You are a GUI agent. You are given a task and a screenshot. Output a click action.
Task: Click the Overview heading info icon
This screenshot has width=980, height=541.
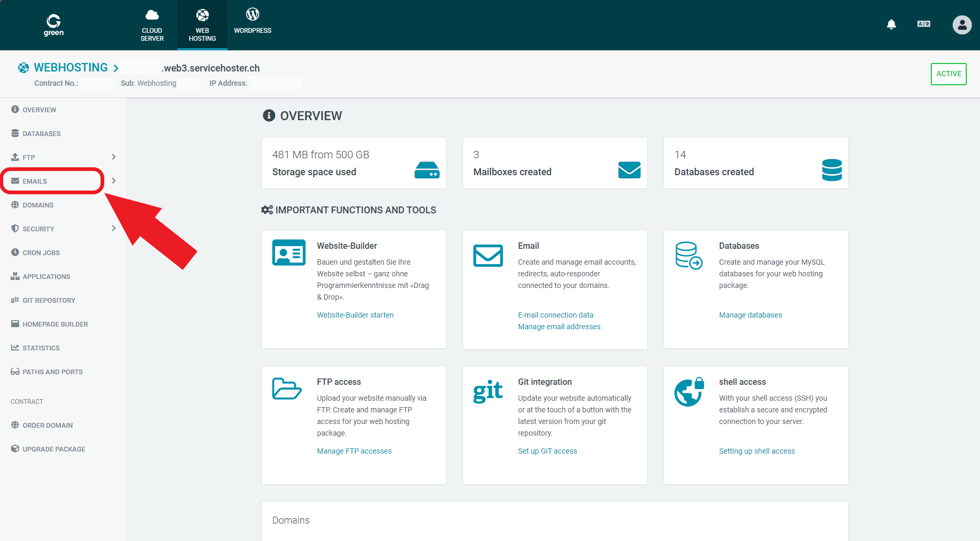click(x=269, y=115)
